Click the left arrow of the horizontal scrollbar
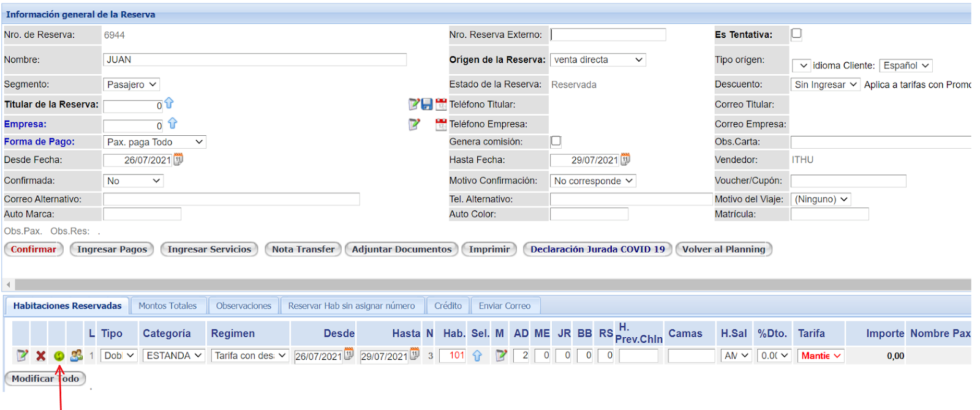Image resolution: width=980 pixels, height=410 pixels. click(9, 285)
